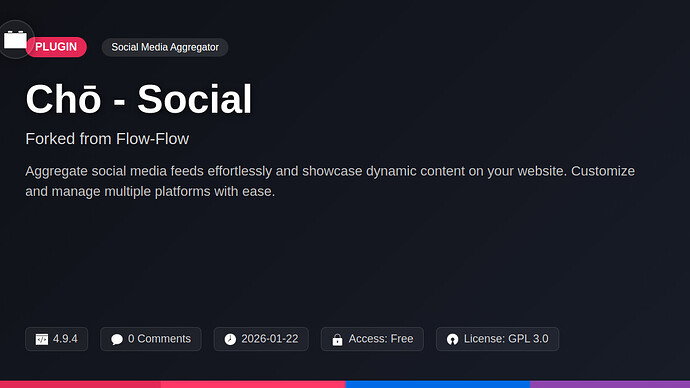This screenshot has height=388, width=690.
Task: Click the clock date icon
Action: 230,339
